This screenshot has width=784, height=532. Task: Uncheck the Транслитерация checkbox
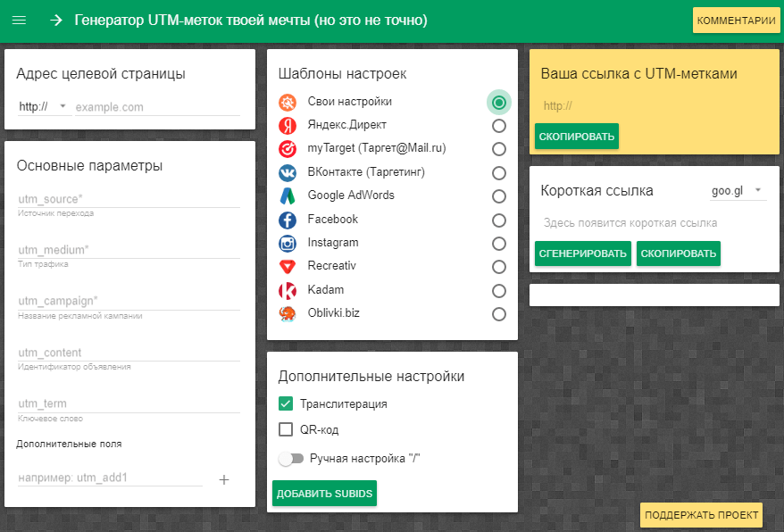point(286,403)
